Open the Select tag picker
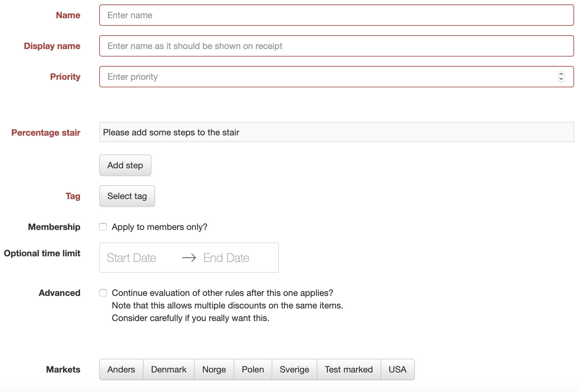 [127, 196]
